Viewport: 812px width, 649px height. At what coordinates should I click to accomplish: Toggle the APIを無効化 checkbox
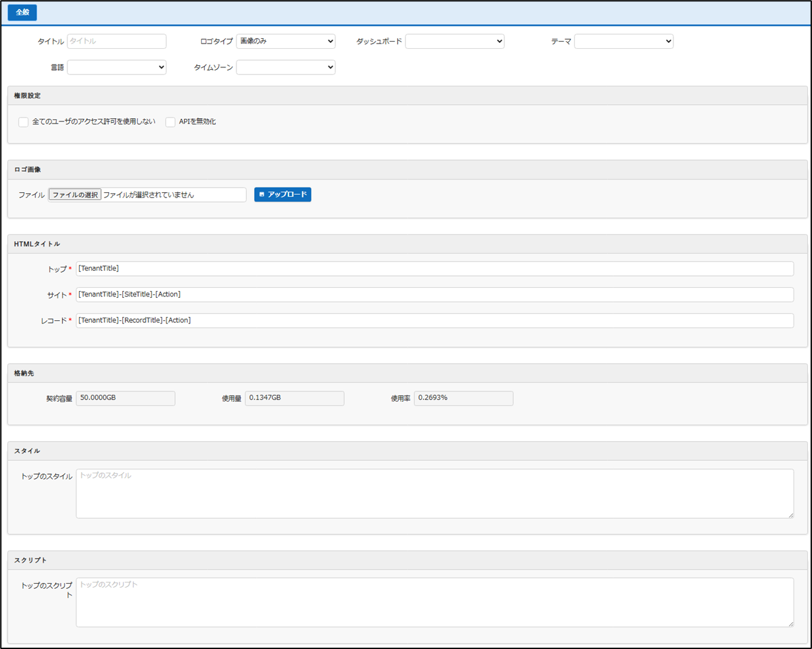click(x=170, y=122)
